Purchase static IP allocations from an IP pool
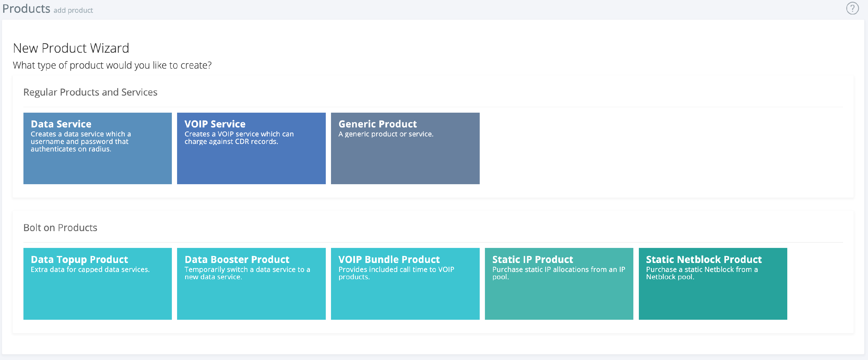This screenshot has height=360, width=868. (x=559, y=284)
